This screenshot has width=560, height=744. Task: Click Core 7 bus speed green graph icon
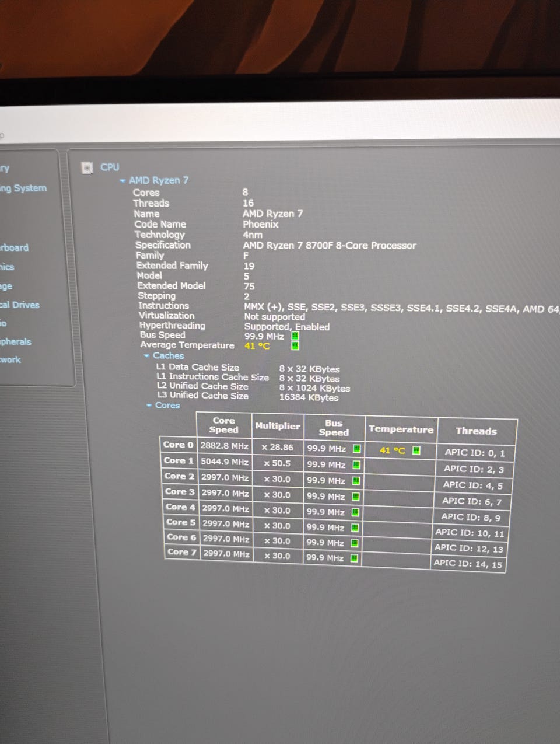[x=353, y=558]
